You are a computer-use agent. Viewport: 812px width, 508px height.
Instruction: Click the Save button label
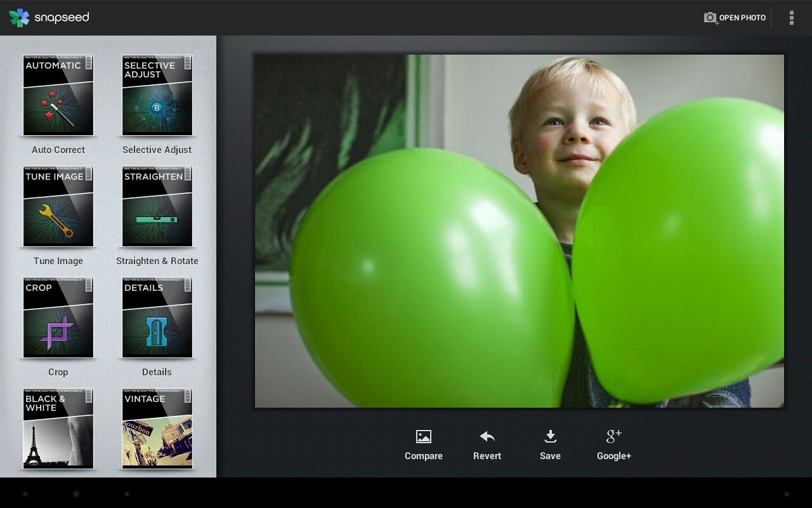(549, 455)
